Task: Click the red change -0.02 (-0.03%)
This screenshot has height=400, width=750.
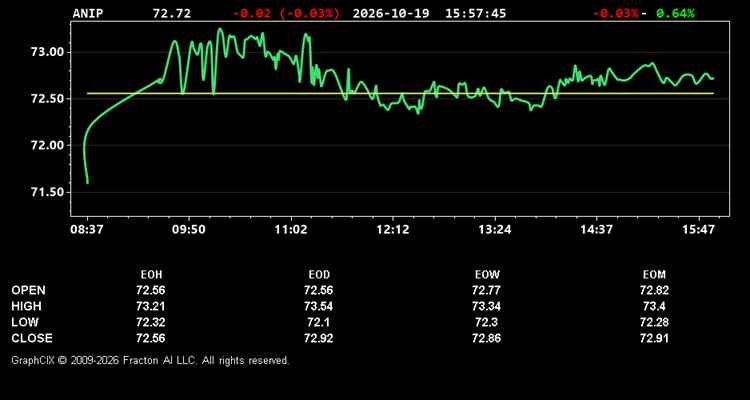Action: [x=287, y=13]
